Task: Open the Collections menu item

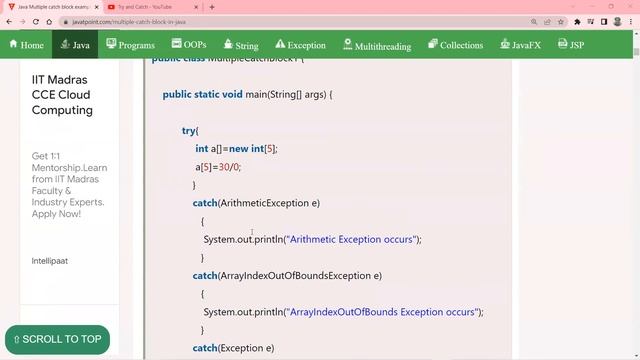Action: [x=456, y=44]
